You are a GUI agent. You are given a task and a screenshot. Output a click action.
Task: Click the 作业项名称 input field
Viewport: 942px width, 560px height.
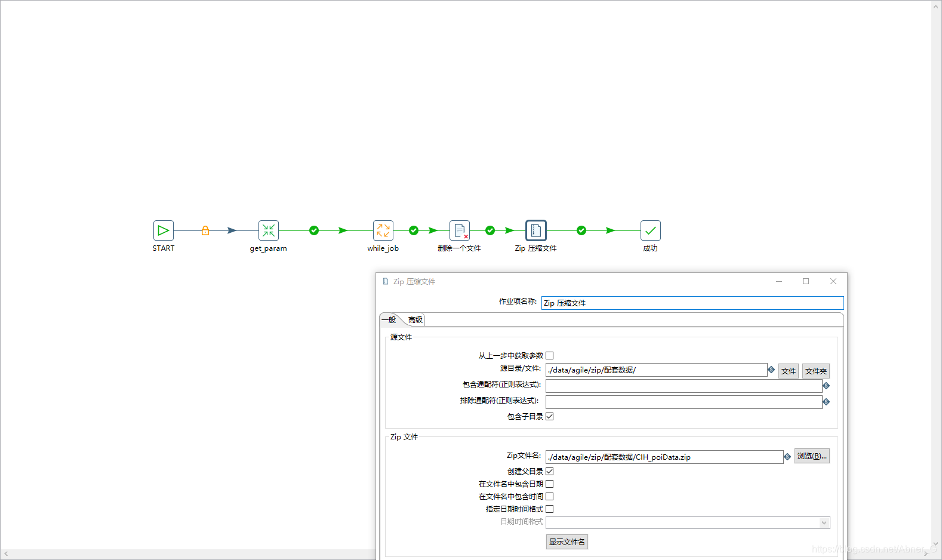point(692,303)
